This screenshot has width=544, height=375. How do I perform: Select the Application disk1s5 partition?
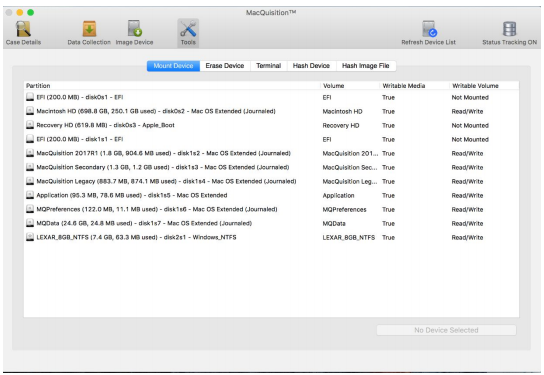pyautogui.click(x=132, y=195)
